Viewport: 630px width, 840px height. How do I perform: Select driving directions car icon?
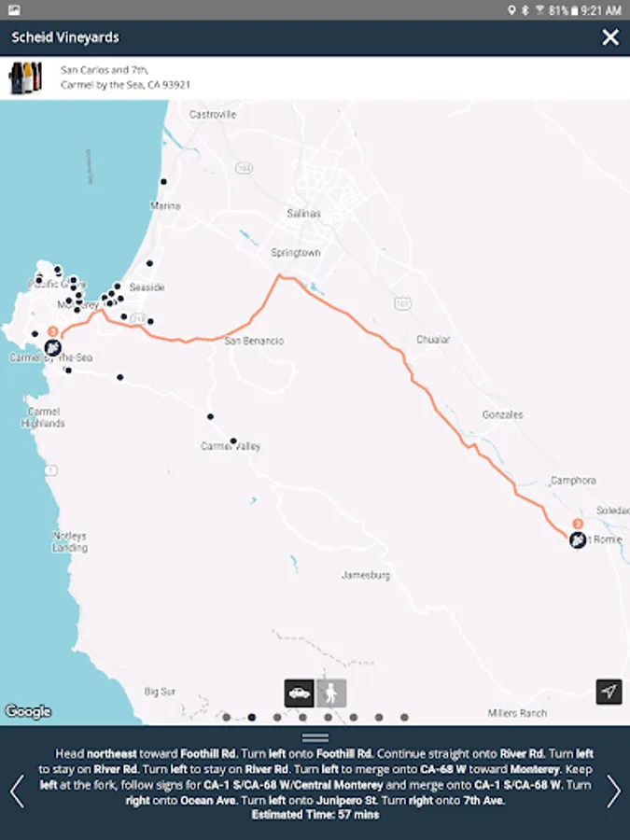tap(299, 693)
